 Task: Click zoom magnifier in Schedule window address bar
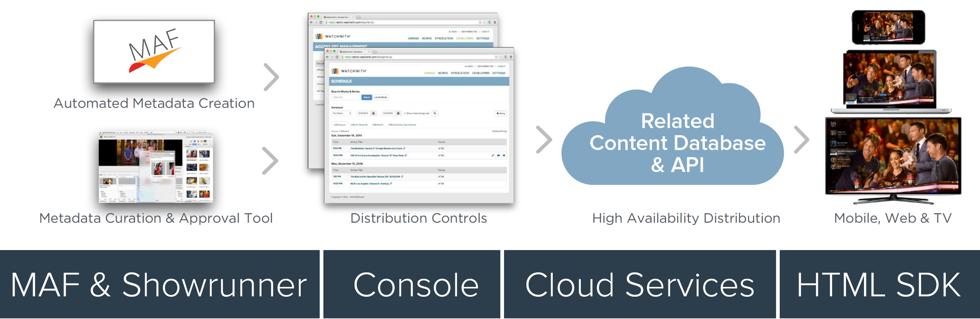coord(496,57)
